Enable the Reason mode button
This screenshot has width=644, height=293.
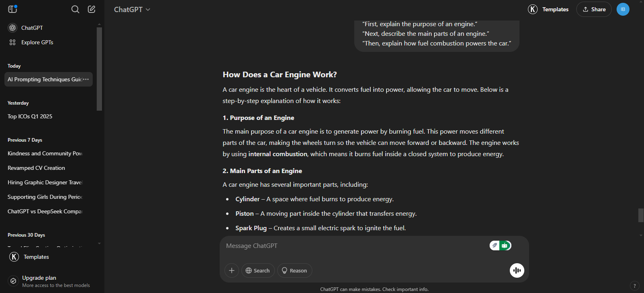tap(295, 270)
